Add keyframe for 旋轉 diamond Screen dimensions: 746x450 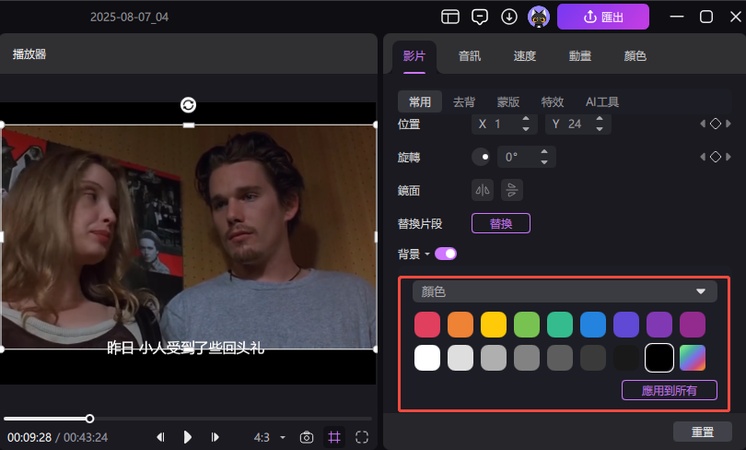[715, 157]
